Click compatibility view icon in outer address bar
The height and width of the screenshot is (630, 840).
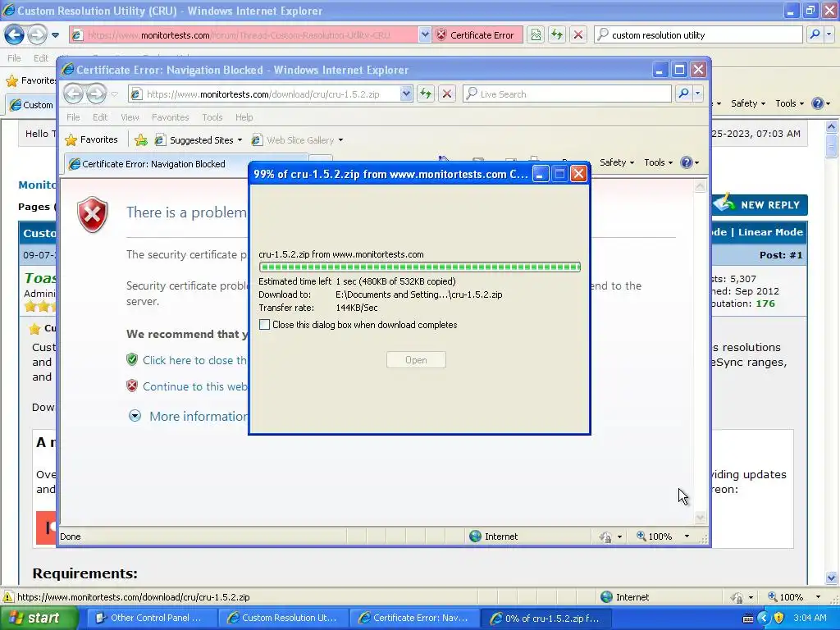(536, 34)
